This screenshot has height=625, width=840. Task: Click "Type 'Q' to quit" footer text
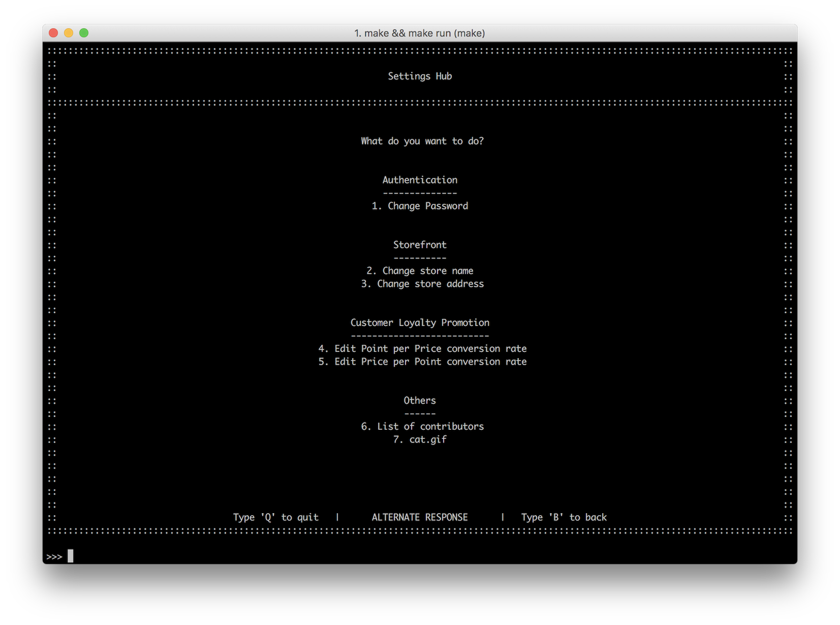click(276, 517)
